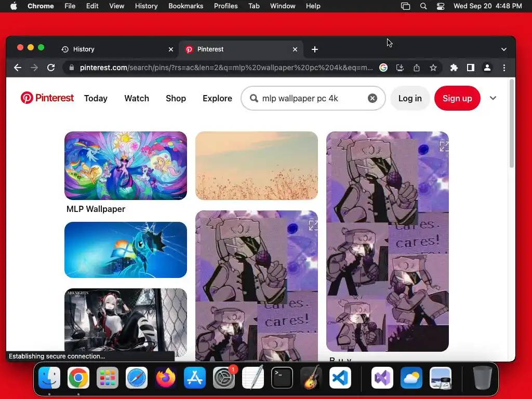Open the History menu in the menu bar
532x399 pixels.
pos(146,6)
